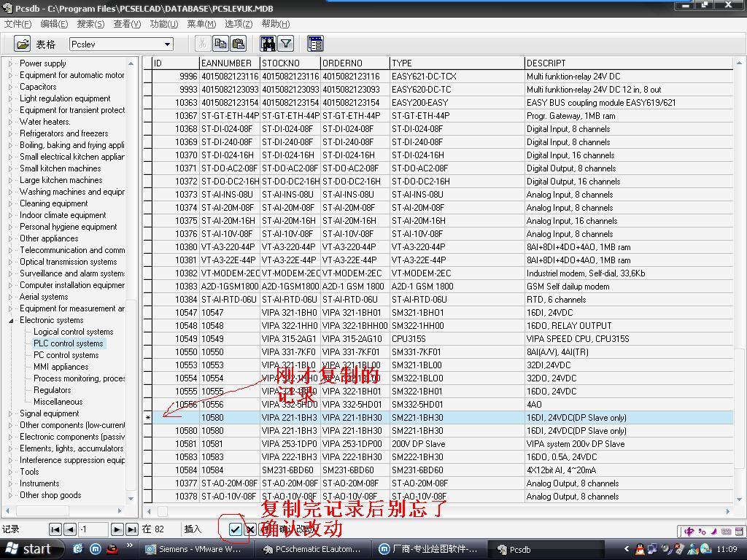
Task: Click the STOCKNO column header
Action: click(x=290, y=63)
